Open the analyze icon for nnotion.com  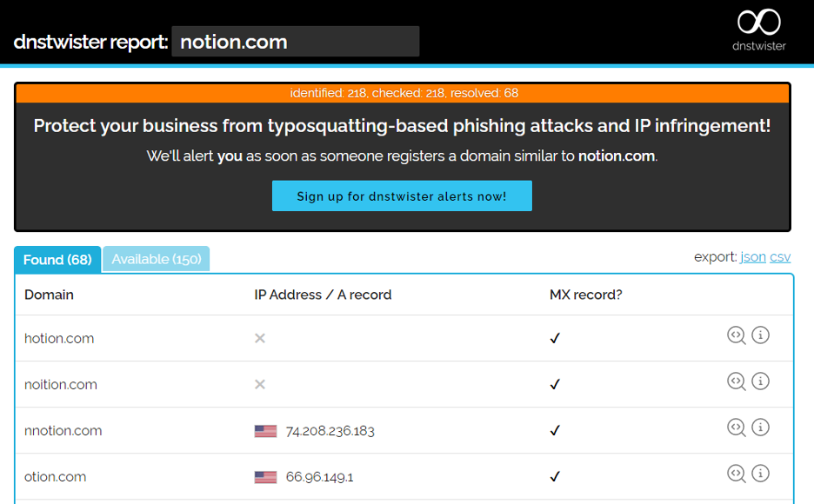tap(736, 428)
